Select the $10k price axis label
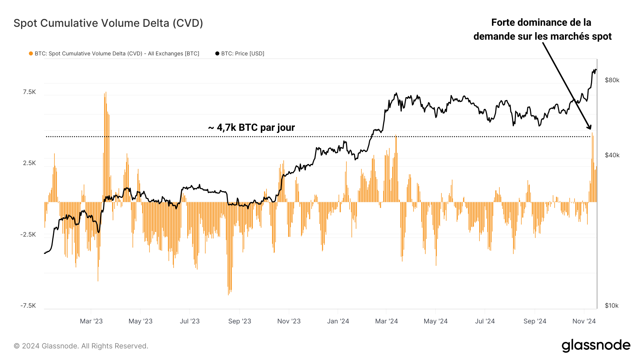Viewport: 644px width, 362px height. (611, 306)
